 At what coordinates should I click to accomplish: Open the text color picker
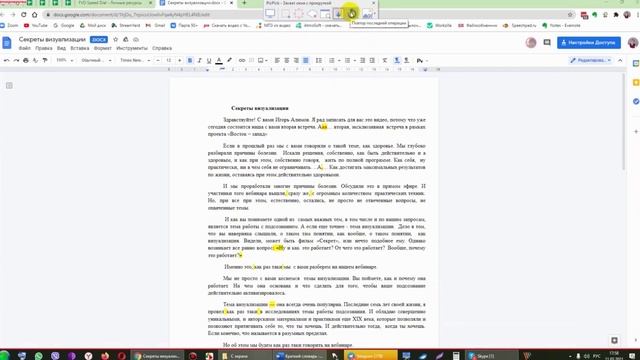(219, 60)
